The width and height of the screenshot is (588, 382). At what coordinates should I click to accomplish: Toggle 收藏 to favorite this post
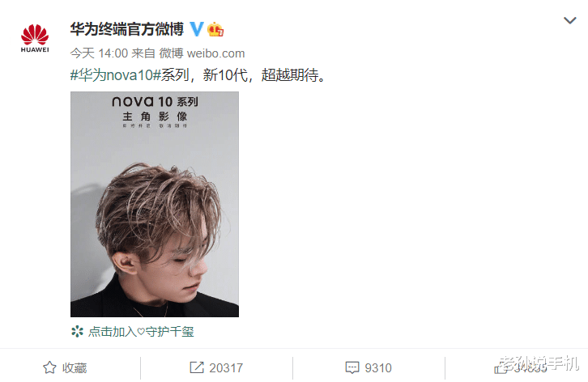point(75,367)
